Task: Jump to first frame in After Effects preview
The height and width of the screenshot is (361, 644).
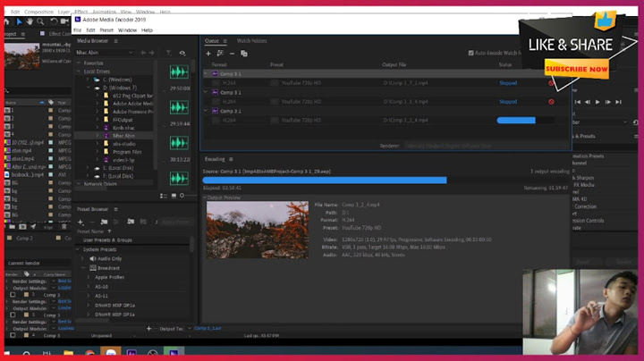Action: (578, 102)
